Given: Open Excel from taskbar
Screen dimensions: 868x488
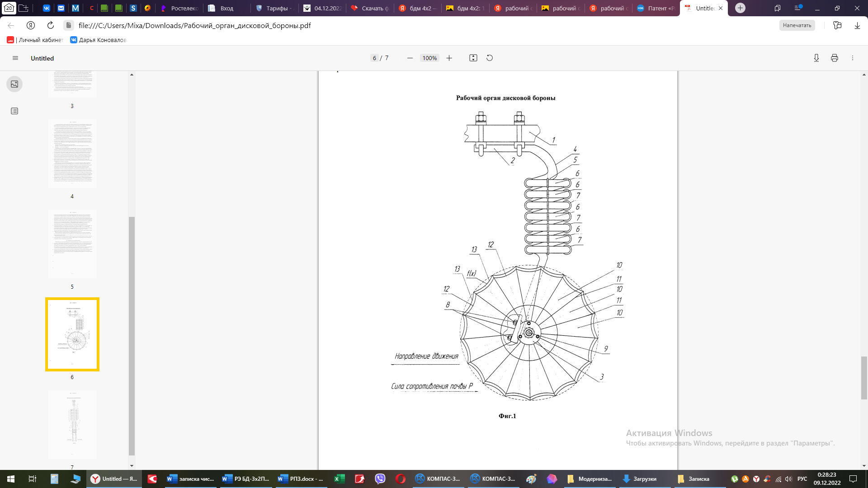Looking at the screenshot, I should (339, 479).
